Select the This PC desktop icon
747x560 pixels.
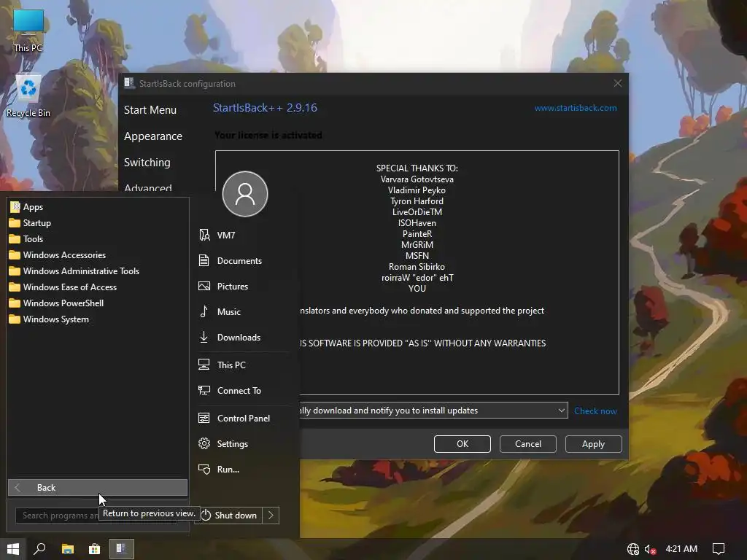(28, 30)
